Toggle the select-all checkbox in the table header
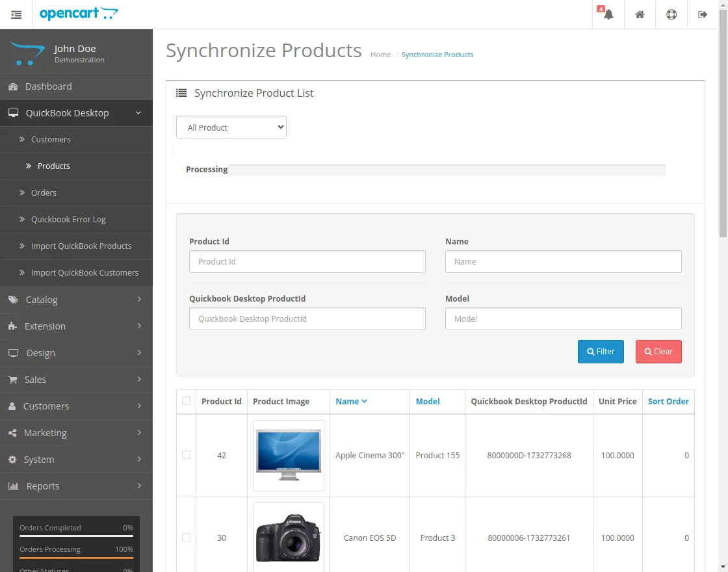Viewport: 728px width, 572px height. [x=186, y=402]
